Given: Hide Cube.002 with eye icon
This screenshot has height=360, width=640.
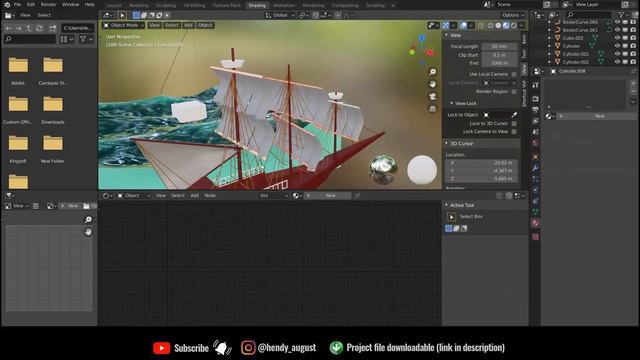Looking at the screenshot, I should (618, 38).
